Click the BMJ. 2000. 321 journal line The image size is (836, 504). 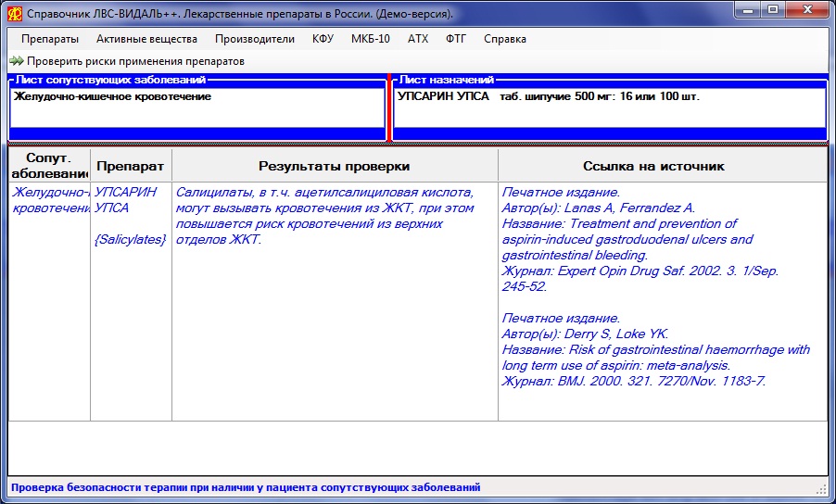[634, 382]
